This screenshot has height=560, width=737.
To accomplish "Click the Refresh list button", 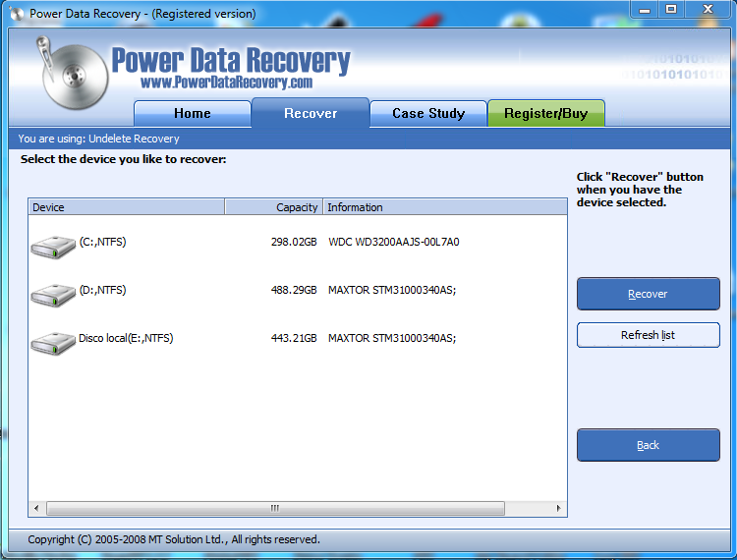I will pos(649,335).
